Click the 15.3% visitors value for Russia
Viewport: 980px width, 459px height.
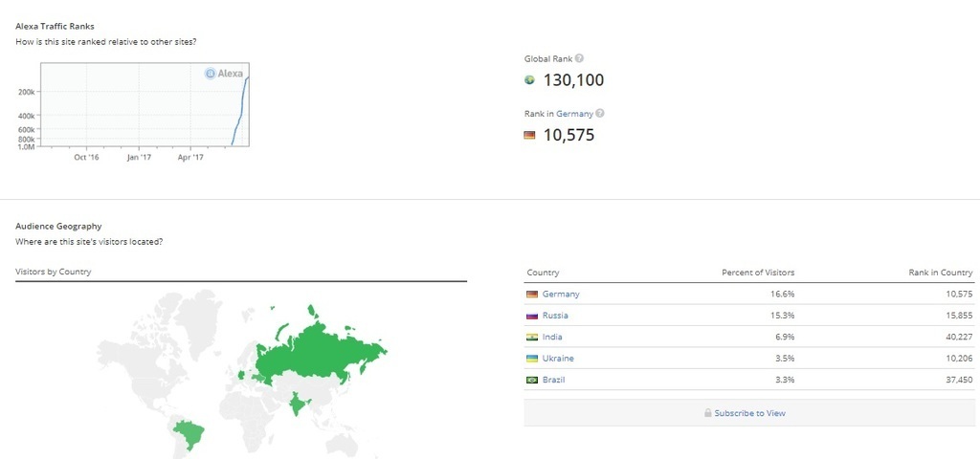coord(783,316)
